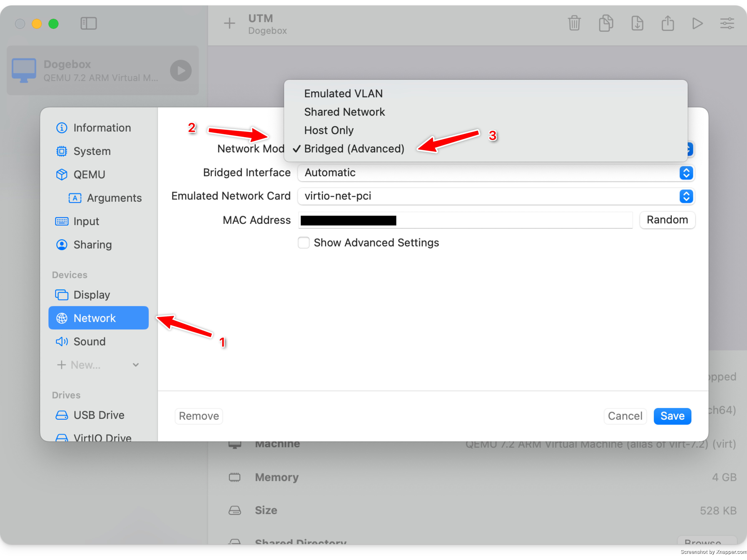
Task: Choose Bridged (Advanced) network mode
Action: 485,149
